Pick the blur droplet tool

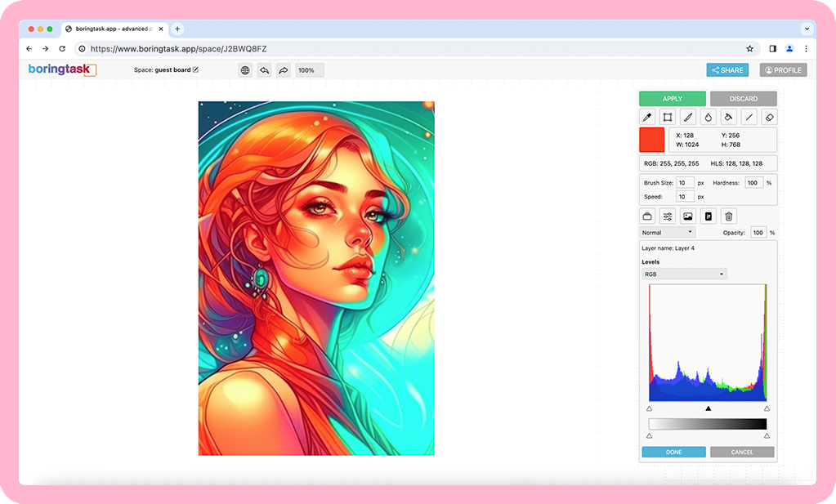(709, 117)
